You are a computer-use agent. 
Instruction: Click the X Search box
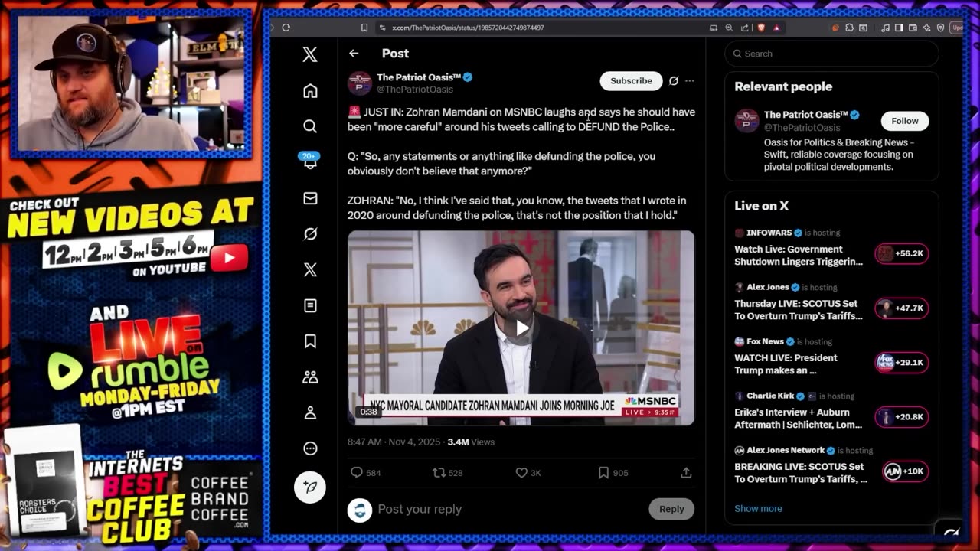(831, 54)
